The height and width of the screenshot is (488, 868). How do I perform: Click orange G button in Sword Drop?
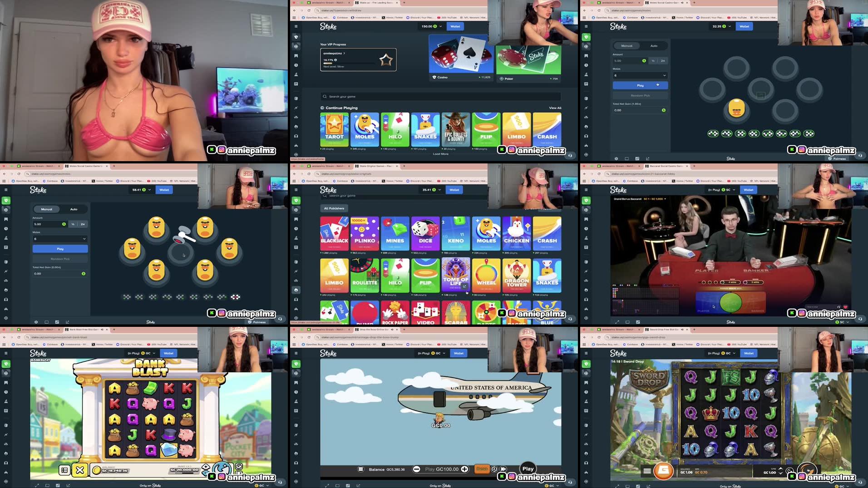(663, 471)
